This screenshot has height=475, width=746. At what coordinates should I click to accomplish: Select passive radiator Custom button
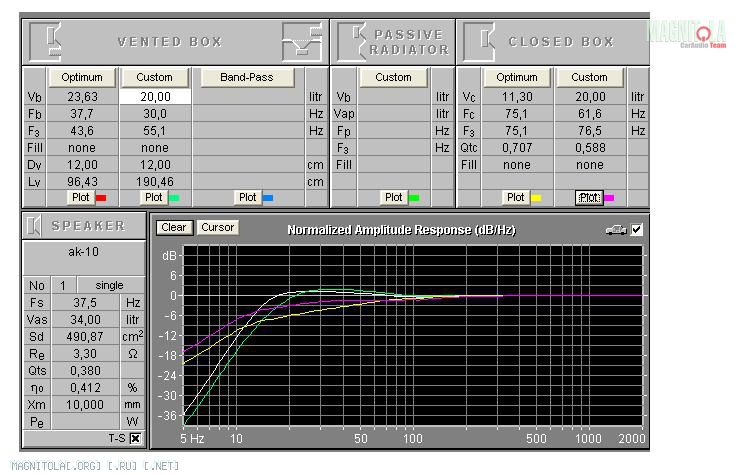click(393, 78)
